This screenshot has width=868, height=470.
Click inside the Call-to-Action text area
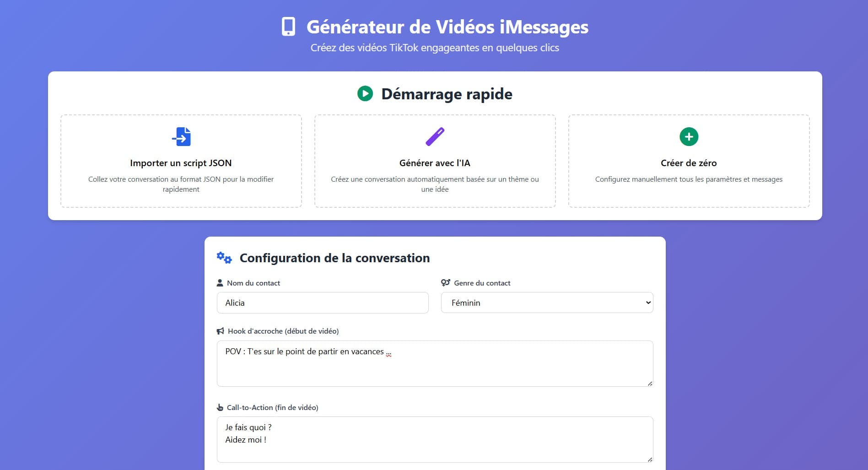[x=435, y=439]
